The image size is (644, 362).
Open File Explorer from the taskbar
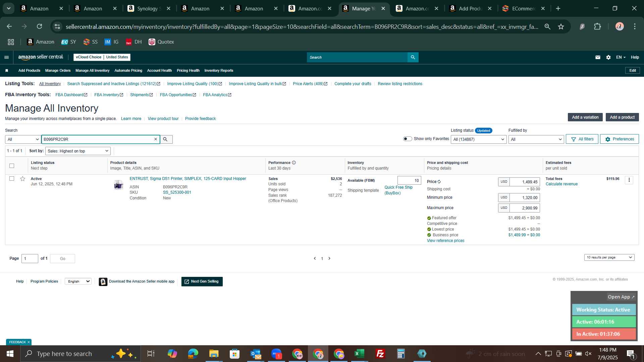coord(214,354)
